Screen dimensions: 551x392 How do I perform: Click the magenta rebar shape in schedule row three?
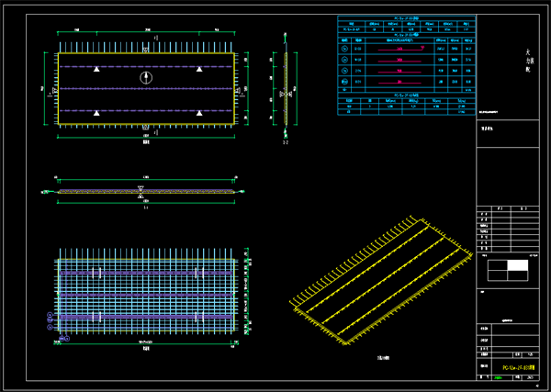tap(399, 72)
